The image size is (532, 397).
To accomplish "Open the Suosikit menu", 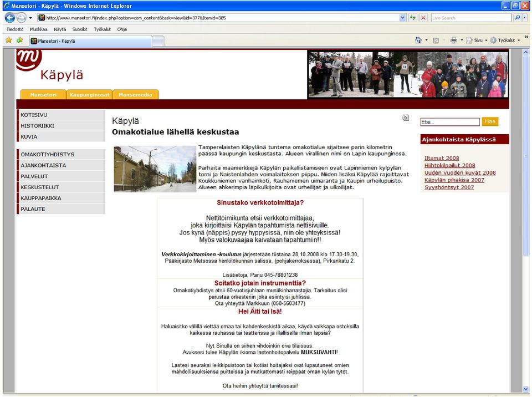I will pyautogui.click(x=80, y=29).
